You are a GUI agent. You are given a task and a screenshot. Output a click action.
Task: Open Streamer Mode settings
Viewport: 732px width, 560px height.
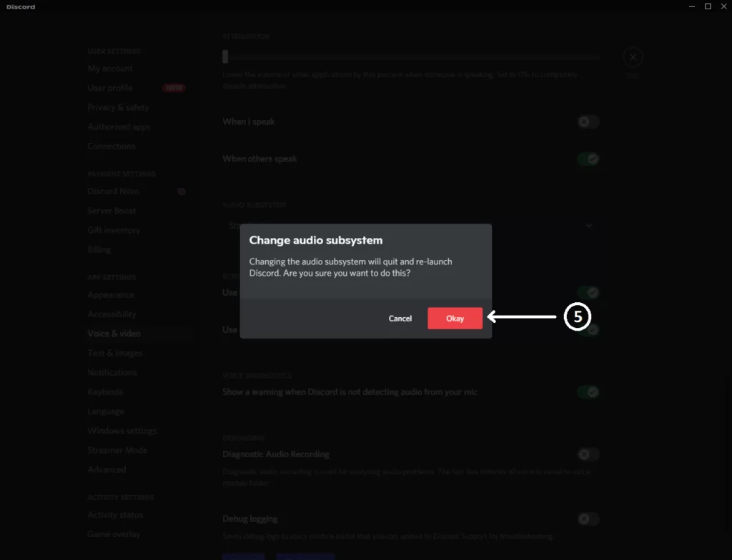point(117,450)
